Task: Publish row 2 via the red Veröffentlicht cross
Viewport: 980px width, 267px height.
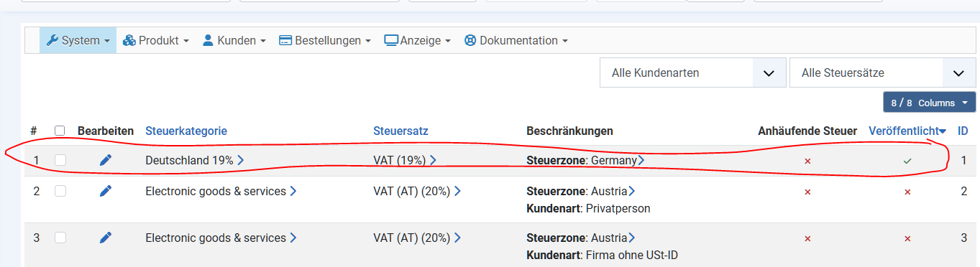Action: pyautogui.click(x=907, y=192)
